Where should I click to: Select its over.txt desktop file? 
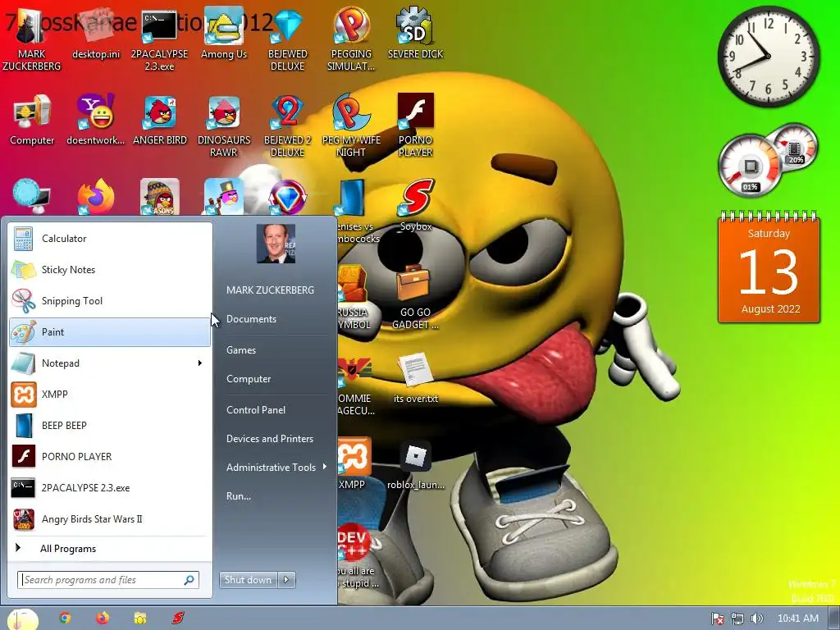(416, 377)
